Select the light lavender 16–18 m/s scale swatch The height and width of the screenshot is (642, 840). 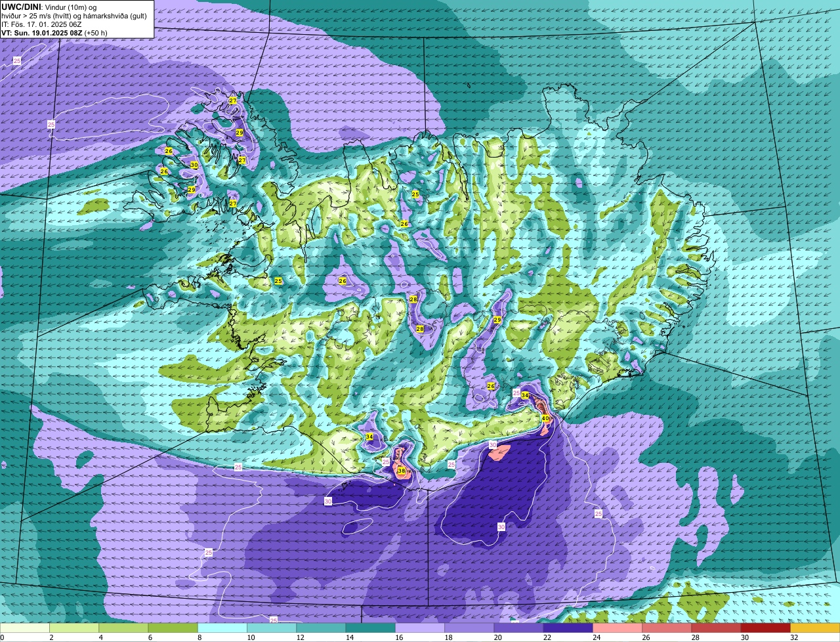(420, 628)
